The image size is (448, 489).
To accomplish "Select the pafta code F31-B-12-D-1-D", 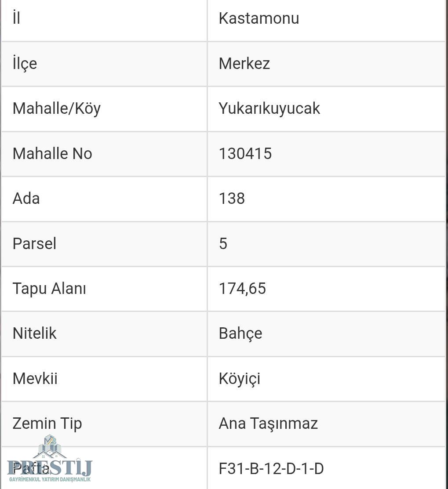I will [271, 468].
